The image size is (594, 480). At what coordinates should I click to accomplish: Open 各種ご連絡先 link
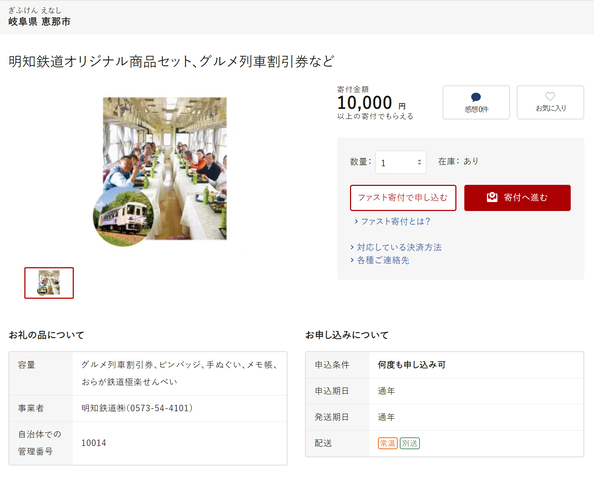383,260
